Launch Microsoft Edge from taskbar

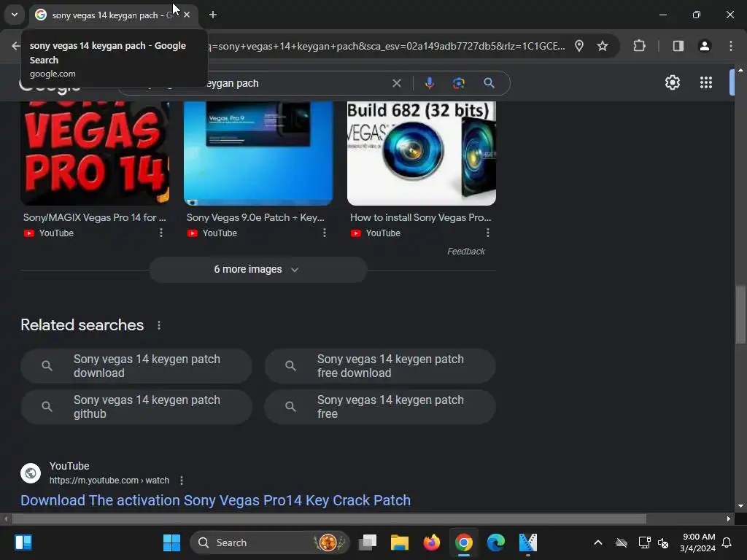pyautogui.click(x=495, y=542)
